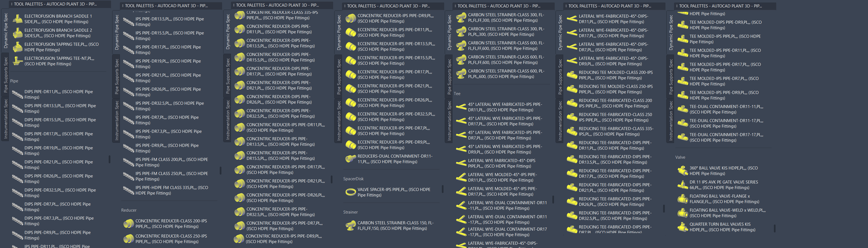
Task: Select 'REDUCING TEE-FABRICATED-DIPS PIPE-DR13.5' label
Action: tap(615, 159)
